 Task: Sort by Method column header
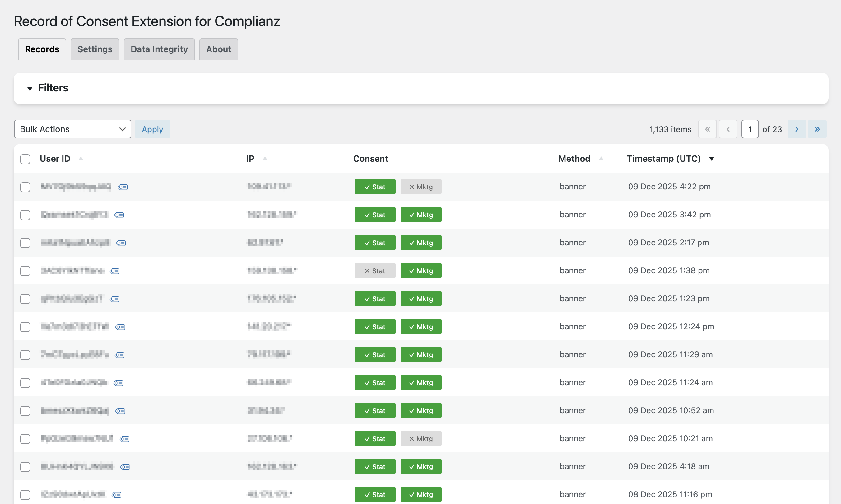pyautogui.click(x=574, y=159)
